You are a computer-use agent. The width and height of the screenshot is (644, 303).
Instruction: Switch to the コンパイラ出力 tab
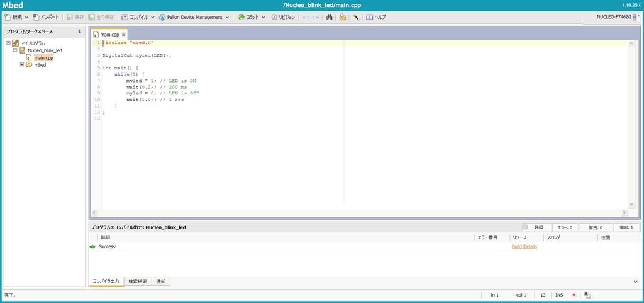click(x=106, y=282)
